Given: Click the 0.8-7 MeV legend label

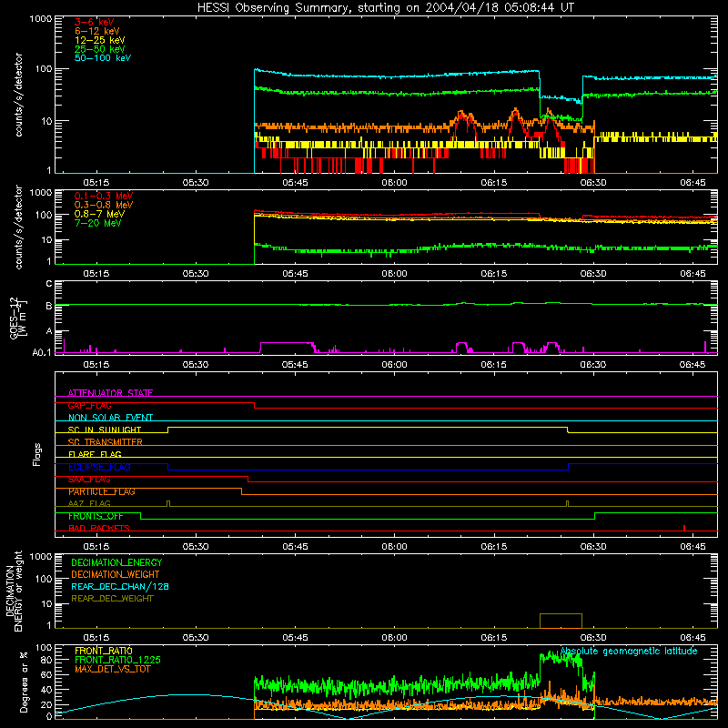Looking at the screenshot, I should 99,214.
